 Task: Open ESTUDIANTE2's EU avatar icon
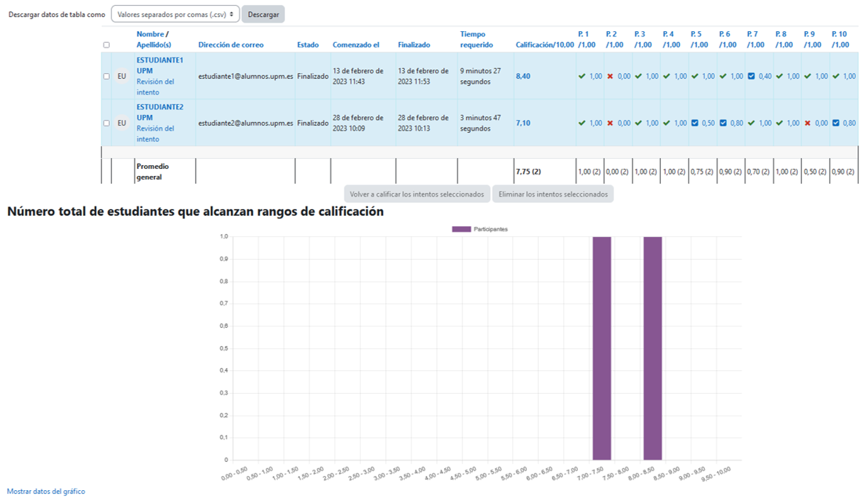(121, 123)
